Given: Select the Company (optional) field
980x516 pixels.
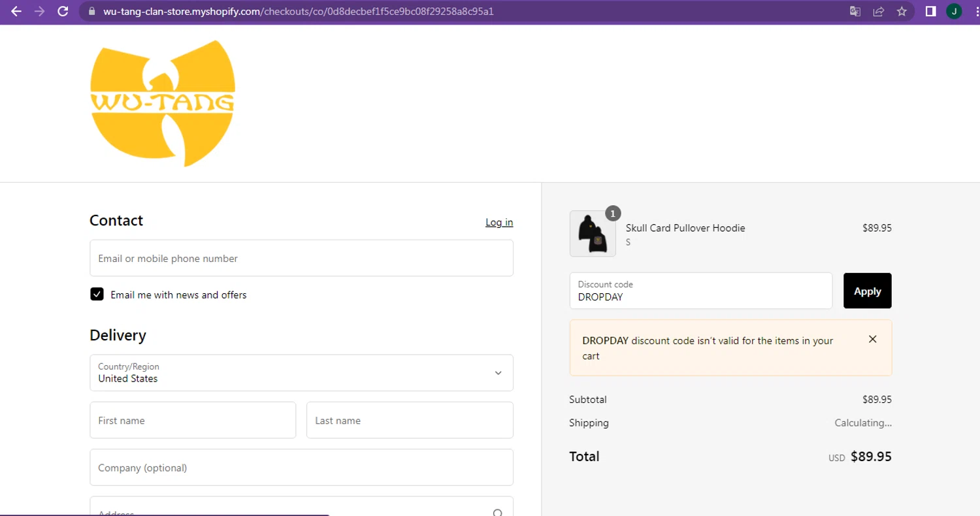Looking at the screenshot, I should click(301, 467).
